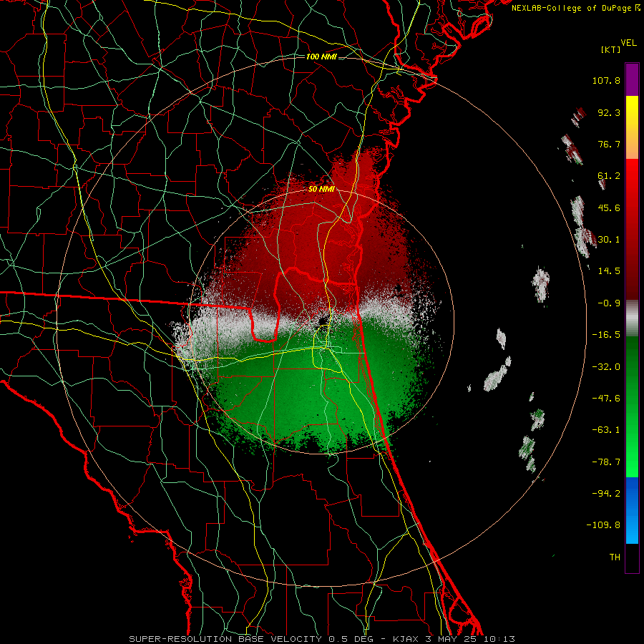The height and width of the screenshot is (644, 644).
Task: Click the -0.9 legend value
Action: 609,303
